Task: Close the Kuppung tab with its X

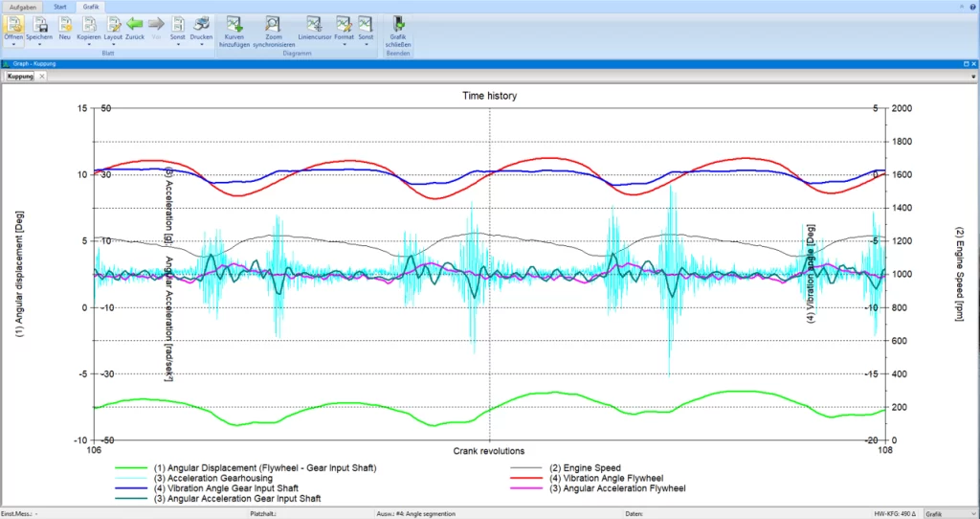Action: pyautogui.click(x=42, y=76)
